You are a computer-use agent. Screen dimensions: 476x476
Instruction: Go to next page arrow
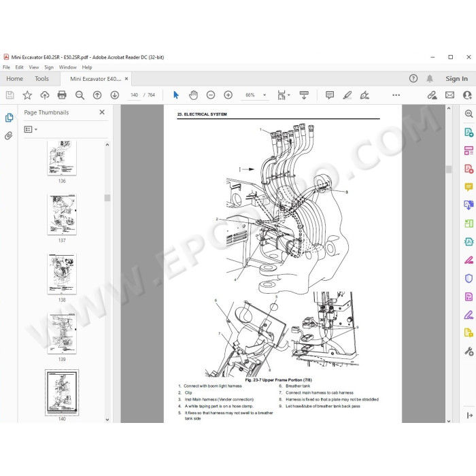[114, 95]
